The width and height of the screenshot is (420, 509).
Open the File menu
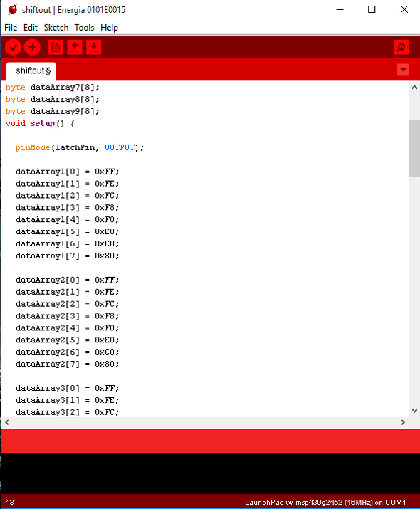click(x=11, y=28)
